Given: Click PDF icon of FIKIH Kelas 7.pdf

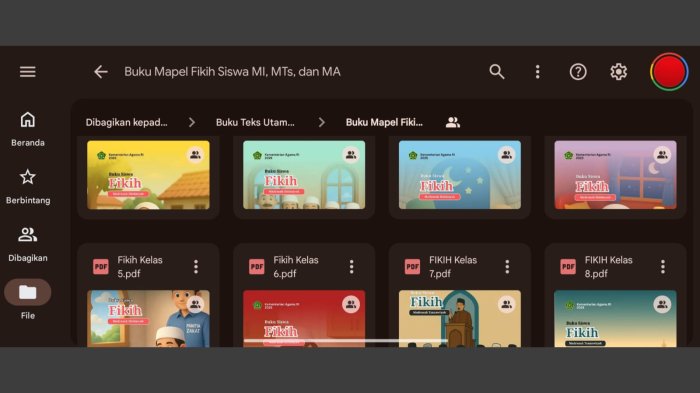Looking at the screenshot, I should (412, 267).
